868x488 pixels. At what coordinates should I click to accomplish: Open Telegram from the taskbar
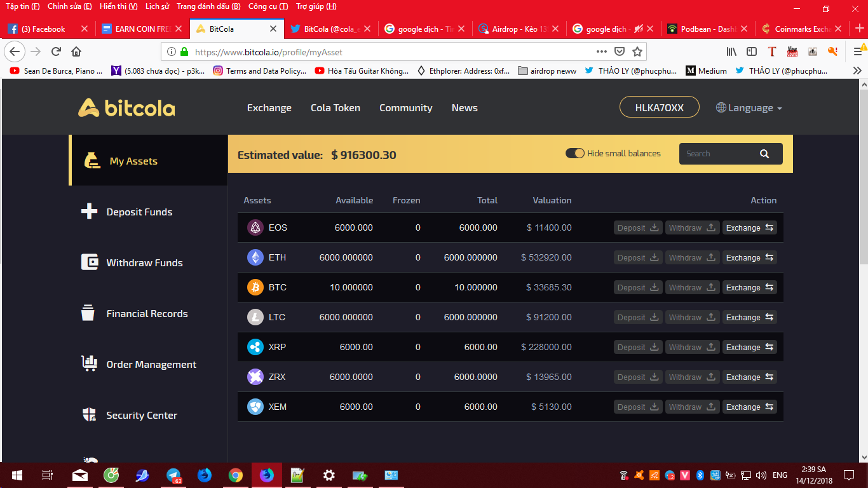click(x=173, y=475)
